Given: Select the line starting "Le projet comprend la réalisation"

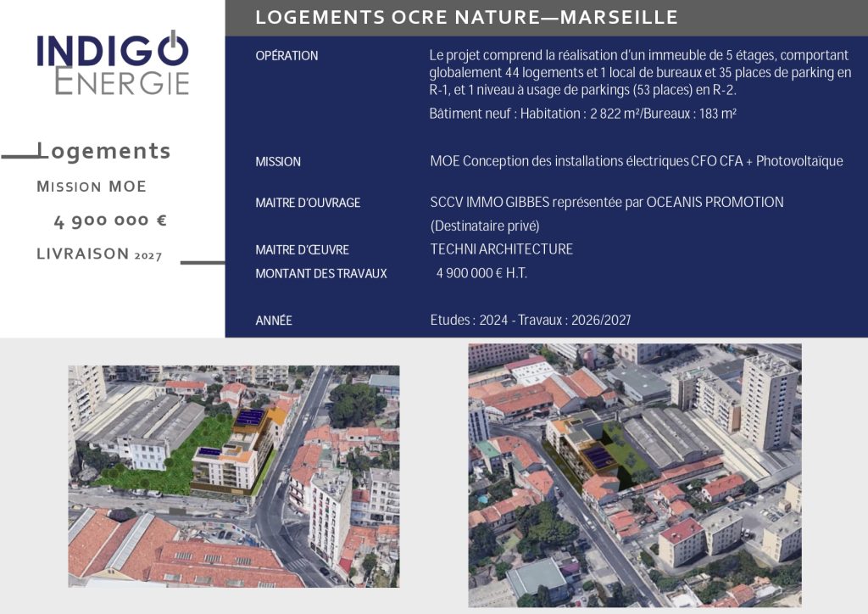Looking at the screenshot, I should pos(639,55).
